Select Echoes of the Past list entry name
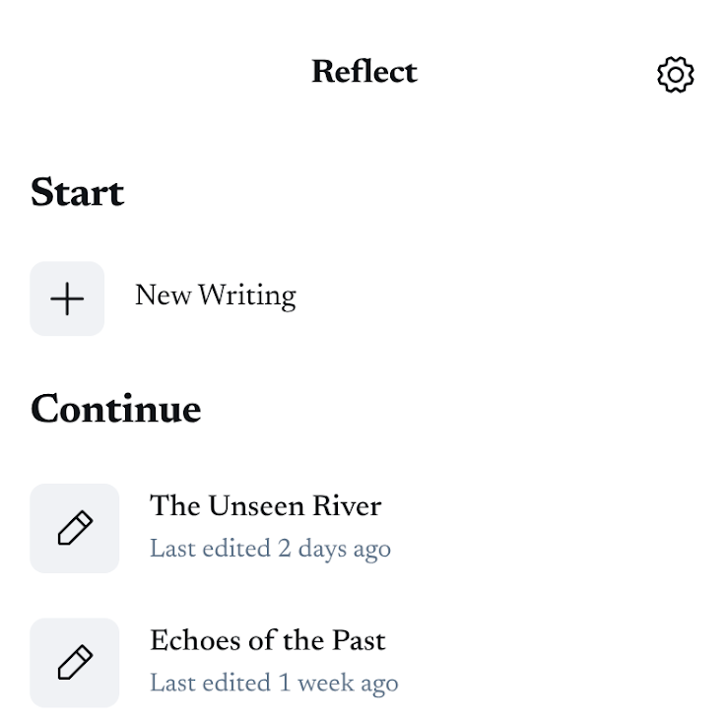728x722 pixels. pos(267,640)
